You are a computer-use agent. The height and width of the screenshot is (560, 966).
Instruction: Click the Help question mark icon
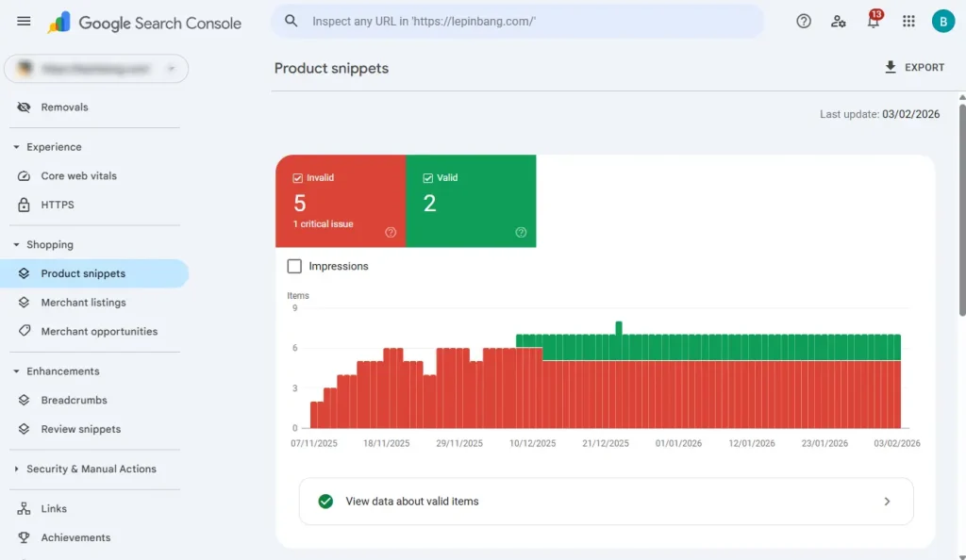pyautogui.click(x=804, y=22)
